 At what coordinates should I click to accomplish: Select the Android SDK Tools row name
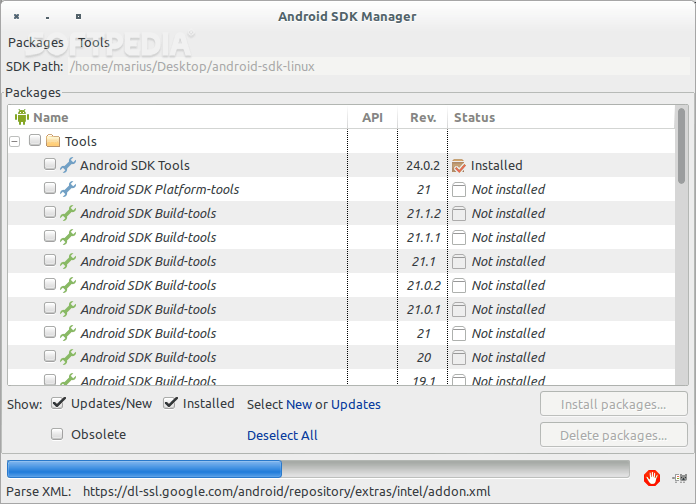coord(135,166)
